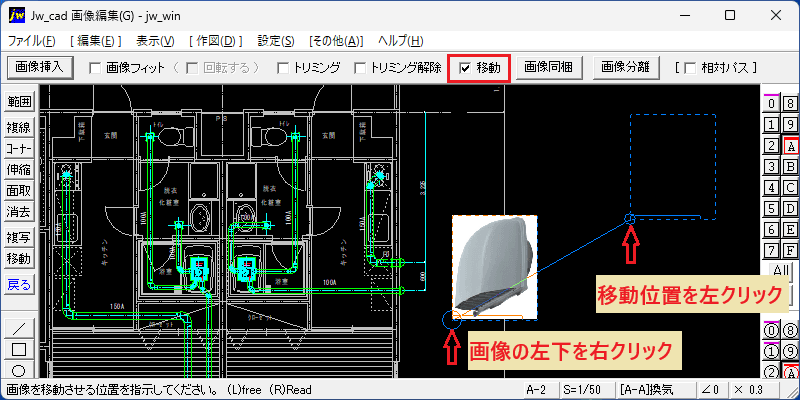The width and height of the screenshot is (800, 400).
Task: Click the 複線 double line tool
Action: pos(19,127)
